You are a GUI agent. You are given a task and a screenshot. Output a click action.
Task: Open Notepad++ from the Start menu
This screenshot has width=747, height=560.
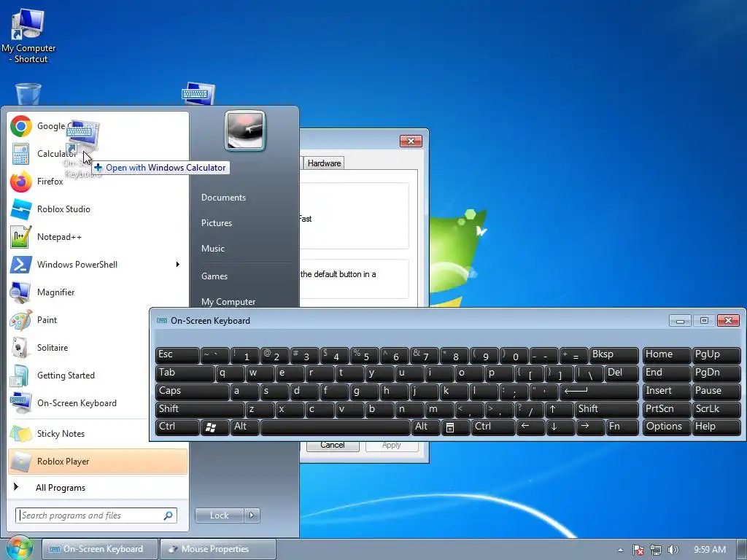pos(98,237)
